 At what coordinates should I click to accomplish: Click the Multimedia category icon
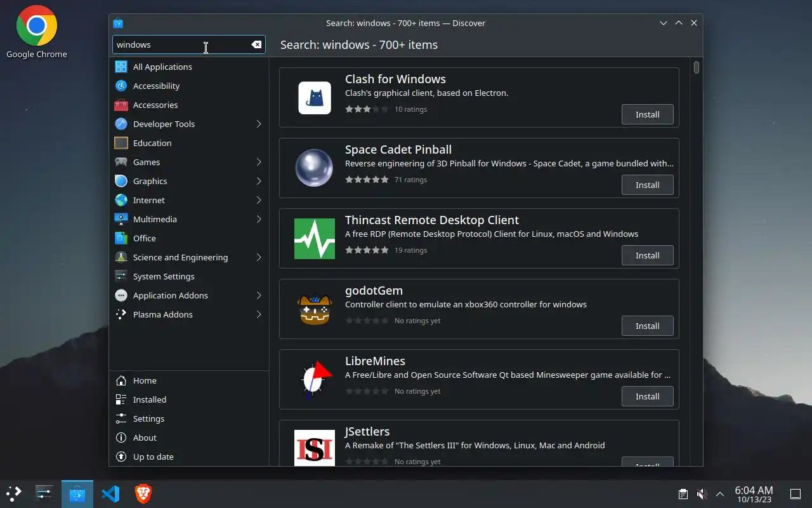coord(121,219)
